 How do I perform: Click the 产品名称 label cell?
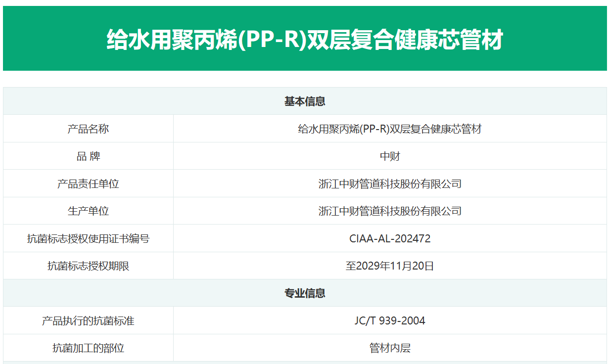coord(88,129)
